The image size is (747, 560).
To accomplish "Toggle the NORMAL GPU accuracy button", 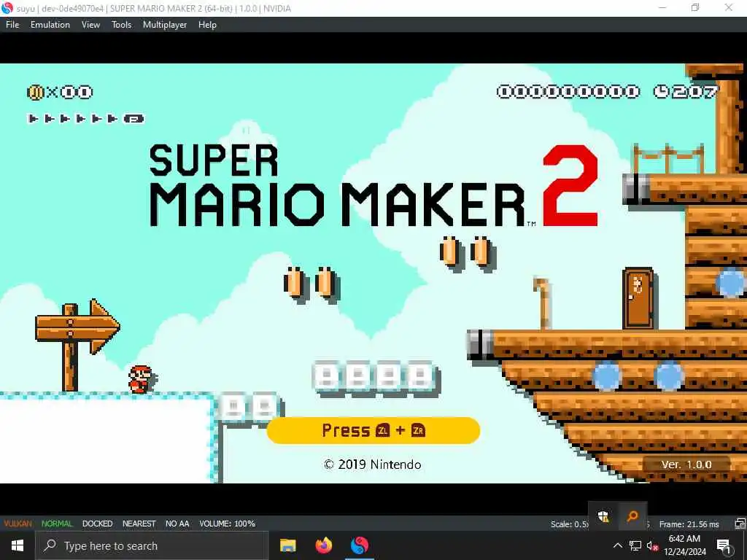I will [57, 524].
